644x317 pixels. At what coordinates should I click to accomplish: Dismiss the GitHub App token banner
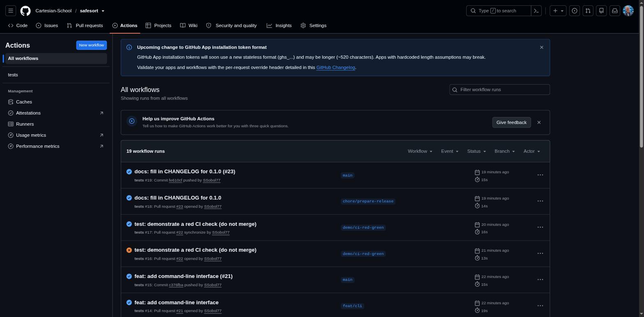(541, 47)
